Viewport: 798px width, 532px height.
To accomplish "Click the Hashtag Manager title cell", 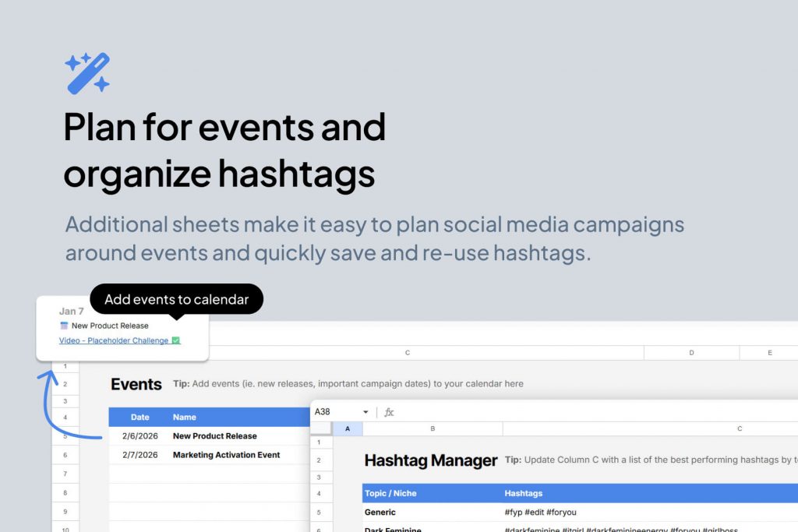I will click(x=432, y=460).
